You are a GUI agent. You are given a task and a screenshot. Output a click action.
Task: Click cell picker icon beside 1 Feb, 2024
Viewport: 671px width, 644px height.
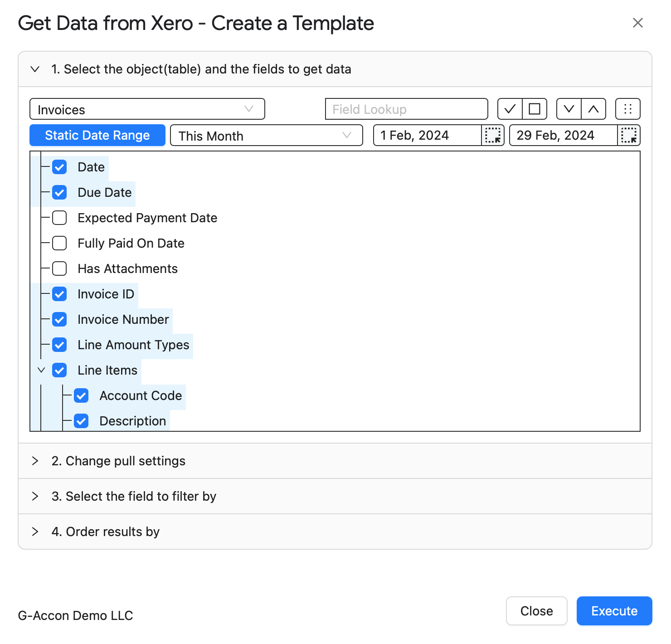pos(493,135)
